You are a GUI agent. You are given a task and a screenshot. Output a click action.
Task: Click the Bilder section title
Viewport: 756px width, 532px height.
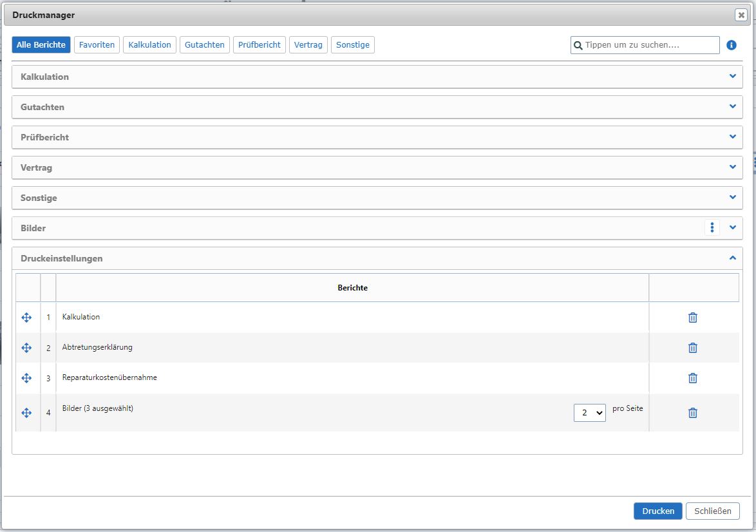pos(33,228)
